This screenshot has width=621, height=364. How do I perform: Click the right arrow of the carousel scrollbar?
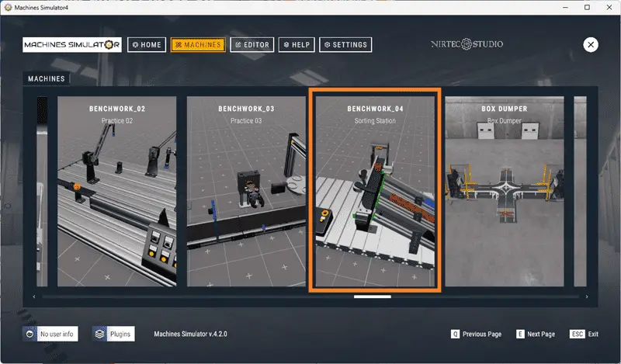coord(587,296)
